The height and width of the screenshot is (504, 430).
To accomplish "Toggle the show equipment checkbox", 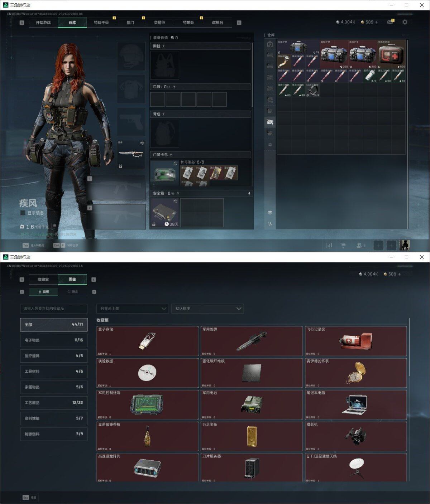I will coord(23,213).
